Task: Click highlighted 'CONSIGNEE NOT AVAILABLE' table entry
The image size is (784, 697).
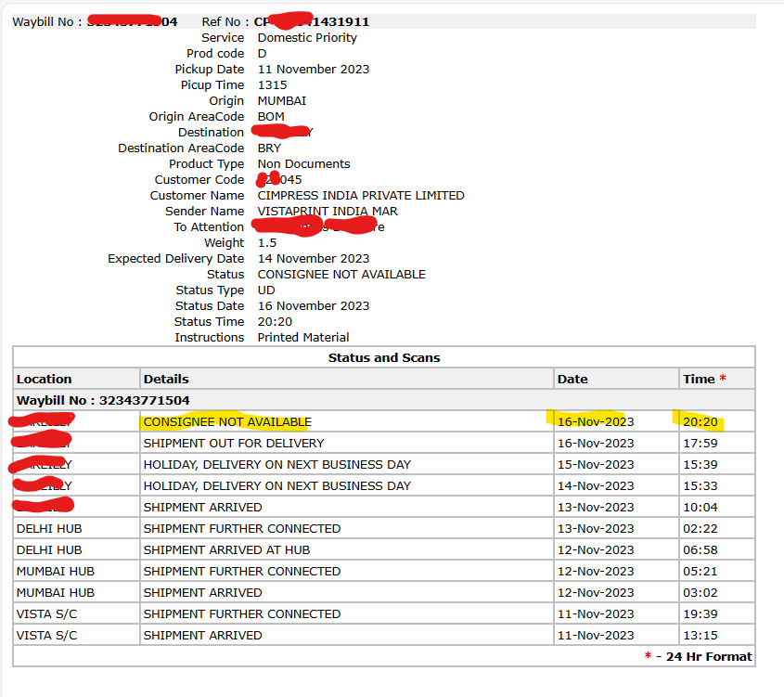Action: click(227, 422)
